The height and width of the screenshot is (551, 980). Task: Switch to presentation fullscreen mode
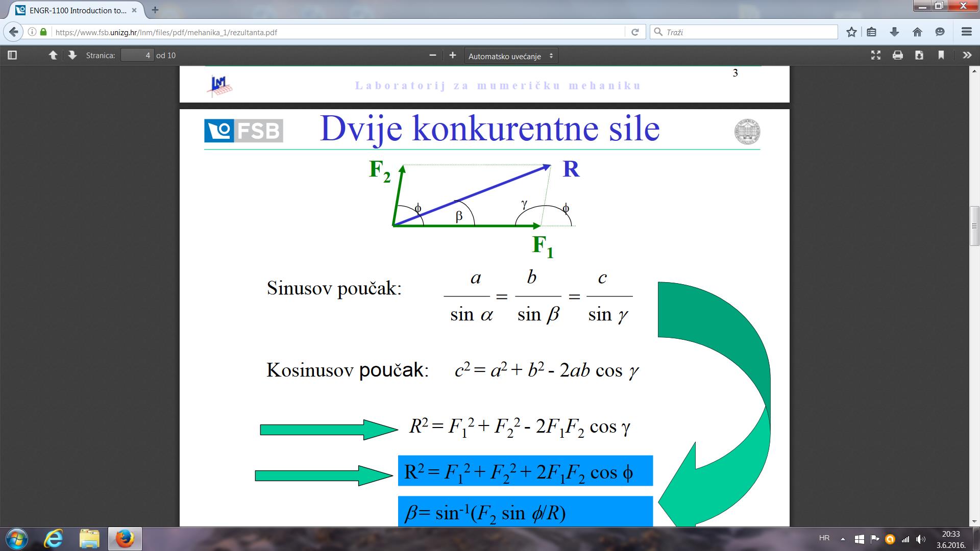pos(876,55)
